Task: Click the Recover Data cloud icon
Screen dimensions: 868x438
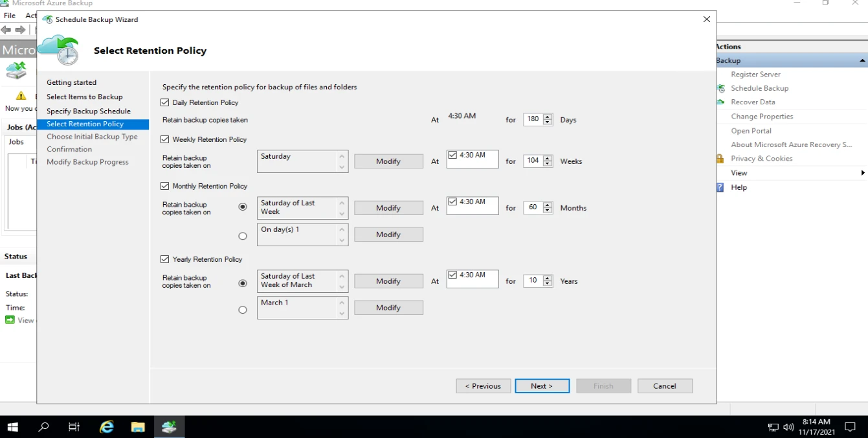Action: pyautogui.click(x=720, y=102)
